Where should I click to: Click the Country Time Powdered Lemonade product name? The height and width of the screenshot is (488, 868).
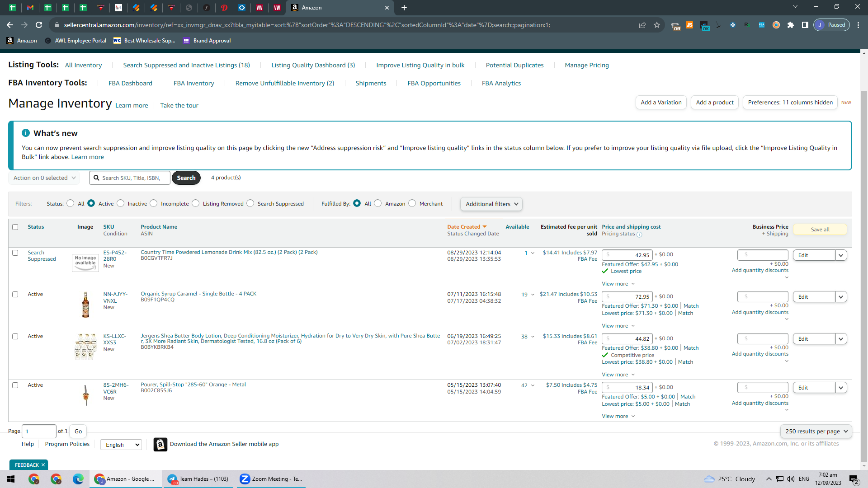pyautogui.click(x=229, y=252)
